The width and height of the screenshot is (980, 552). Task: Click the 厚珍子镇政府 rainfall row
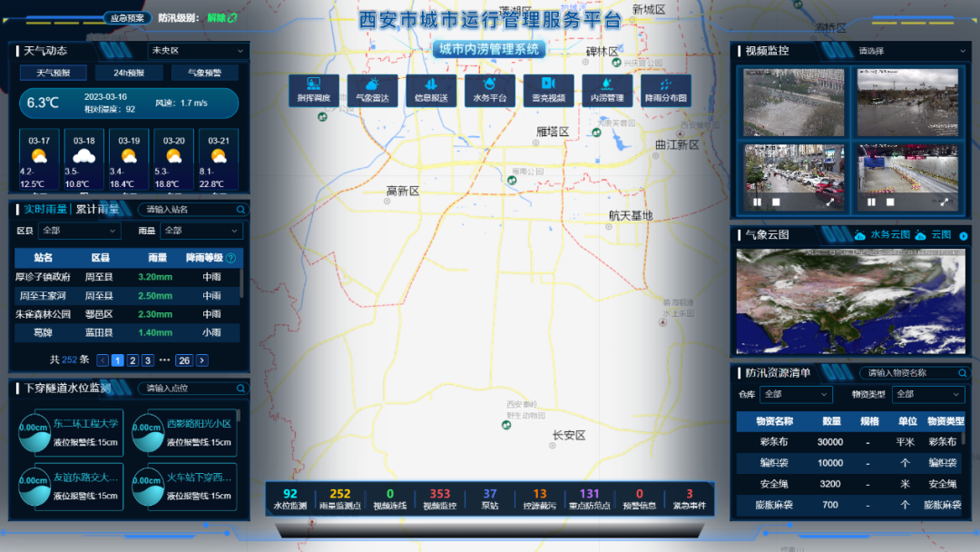tap(127, 277)
